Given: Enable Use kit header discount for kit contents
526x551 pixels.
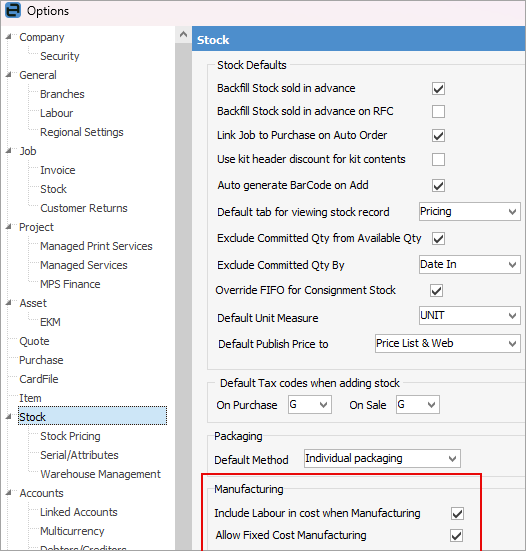Looking at the screenshot, I should (438, 160).
